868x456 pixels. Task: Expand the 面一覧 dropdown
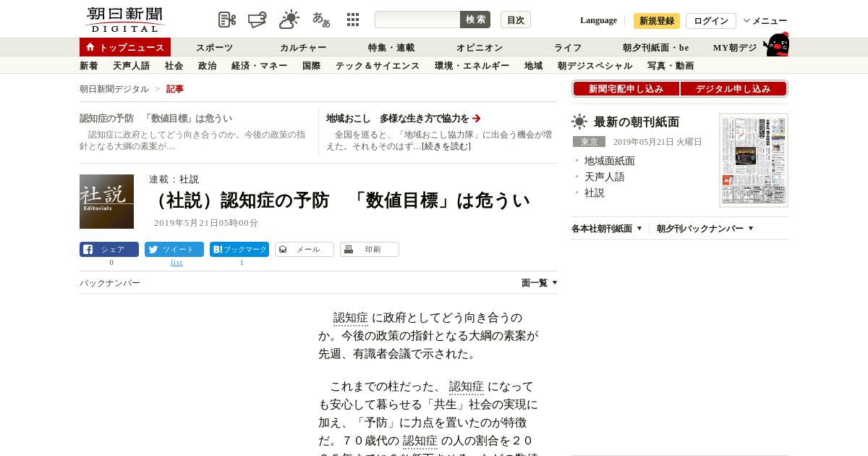coord(539,283)
